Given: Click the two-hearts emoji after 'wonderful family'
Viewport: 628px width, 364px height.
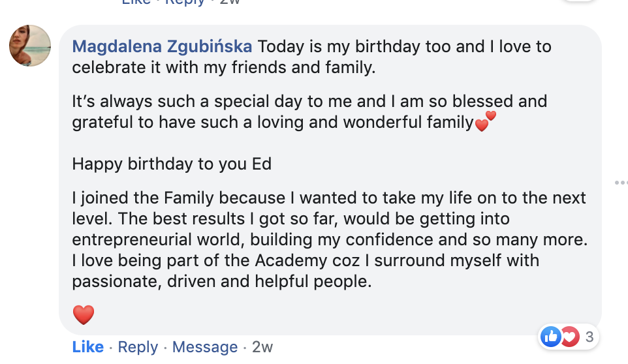Looking at the screenshot, I should click(x=486, y=121).
